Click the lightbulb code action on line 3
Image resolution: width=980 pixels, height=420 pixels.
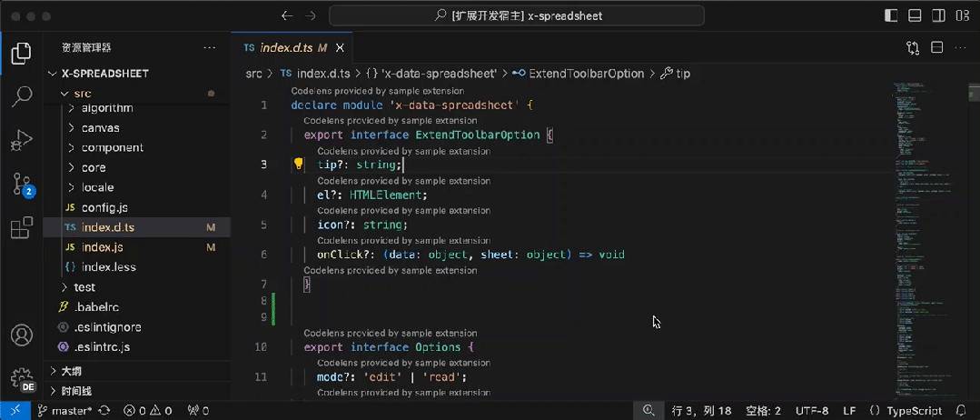298,164
